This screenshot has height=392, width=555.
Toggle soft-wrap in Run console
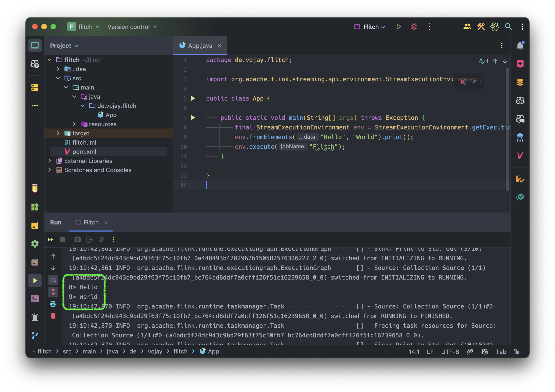53,280
